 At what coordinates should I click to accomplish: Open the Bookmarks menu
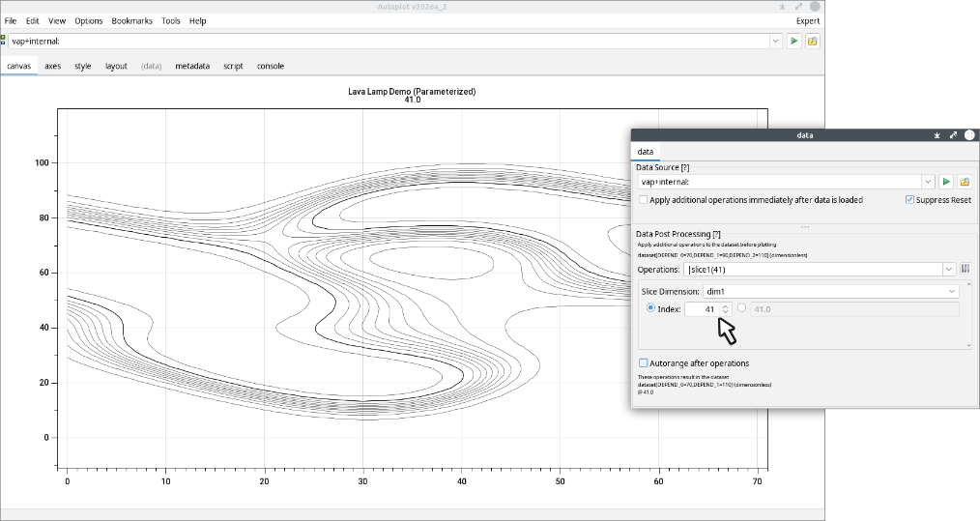(131, 20)
